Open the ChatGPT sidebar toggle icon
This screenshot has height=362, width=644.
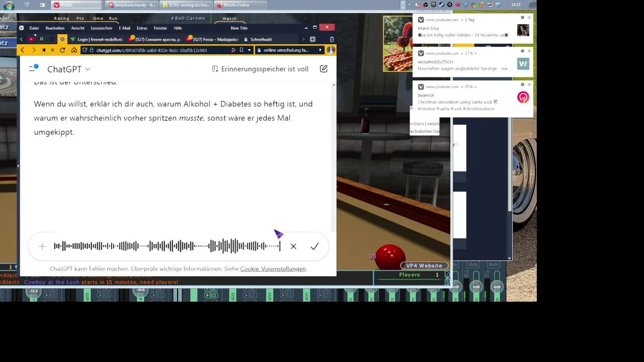pos(33,68)
